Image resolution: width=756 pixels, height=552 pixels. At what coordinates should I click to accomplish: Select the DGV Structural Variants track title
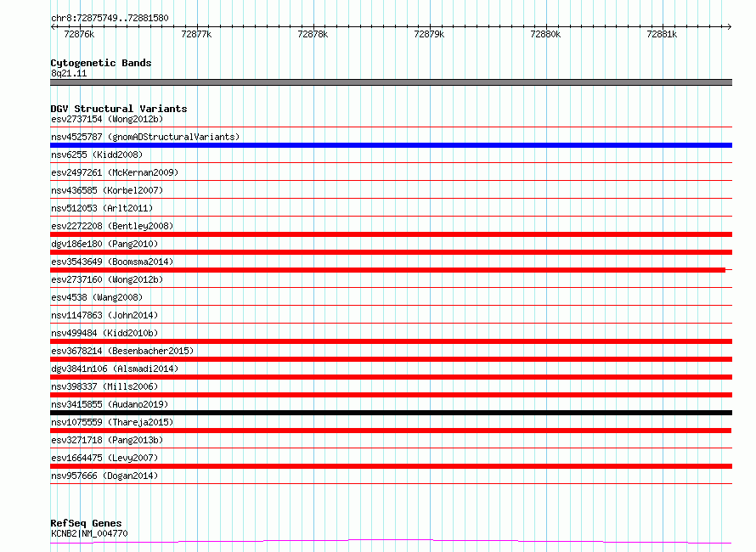119,109
